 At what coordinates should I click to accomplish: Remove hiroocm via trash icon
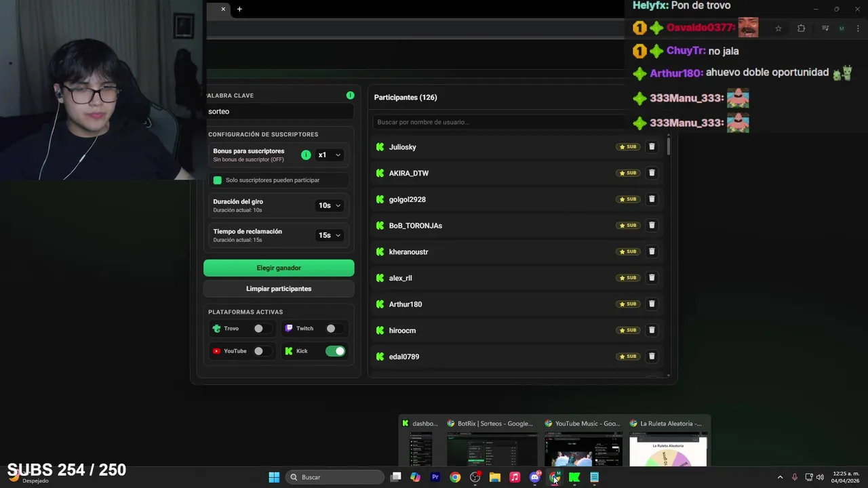click(652, 330)
